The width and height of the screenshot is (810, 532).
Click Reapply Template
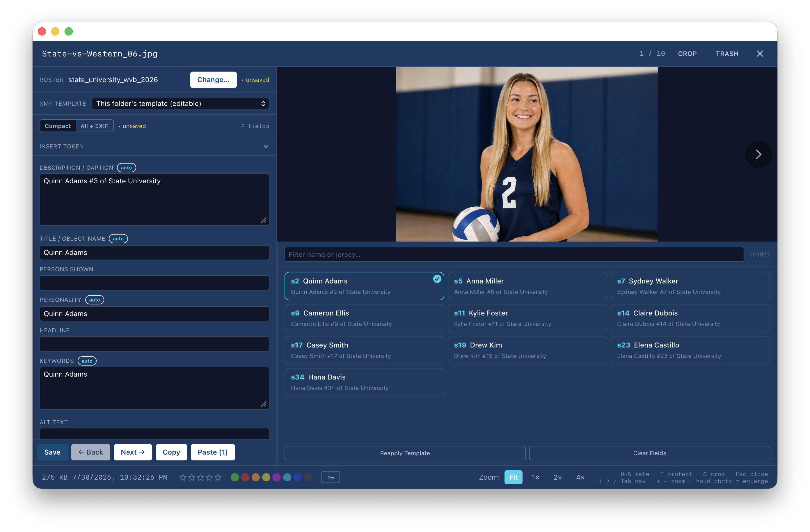pyautogui.click(x=405, y=453)
